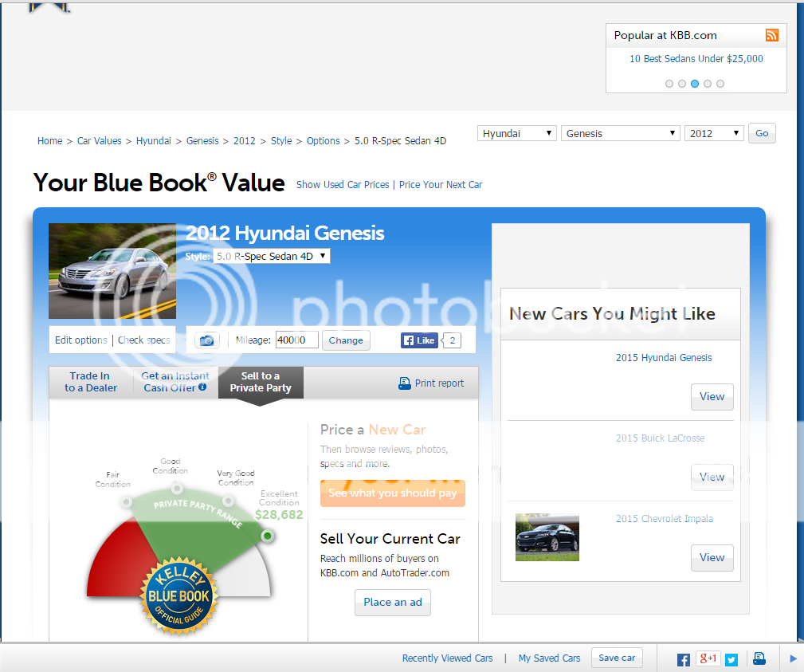Click the Facebook like count 2
The height and width of the screenshot is (672, 804).
[x=453, y=340]
